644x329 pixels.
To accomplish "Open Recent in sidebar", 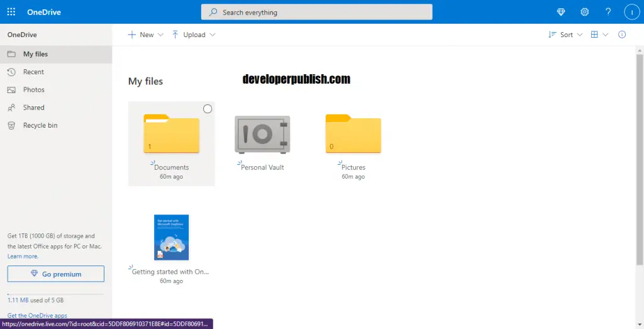I will pos(56,72).
